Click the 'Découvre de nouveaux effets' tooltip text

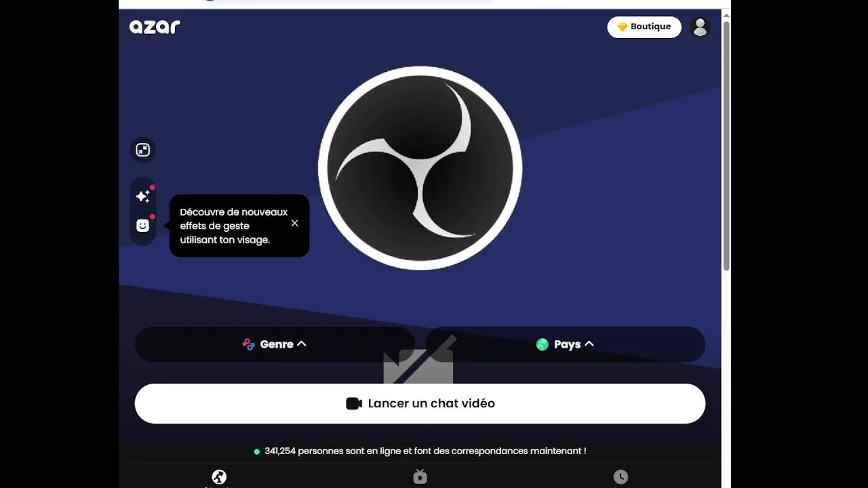pyautogui.click(x=234, y=226)
